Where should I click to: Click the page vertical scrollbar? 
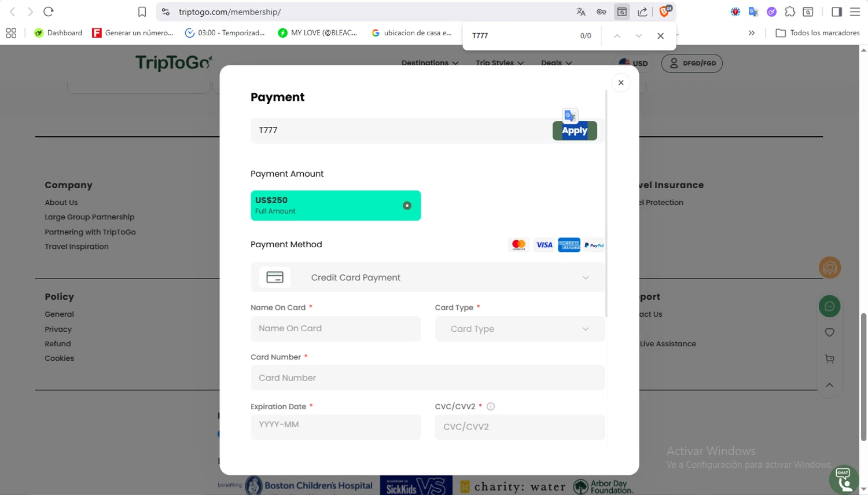863,376
